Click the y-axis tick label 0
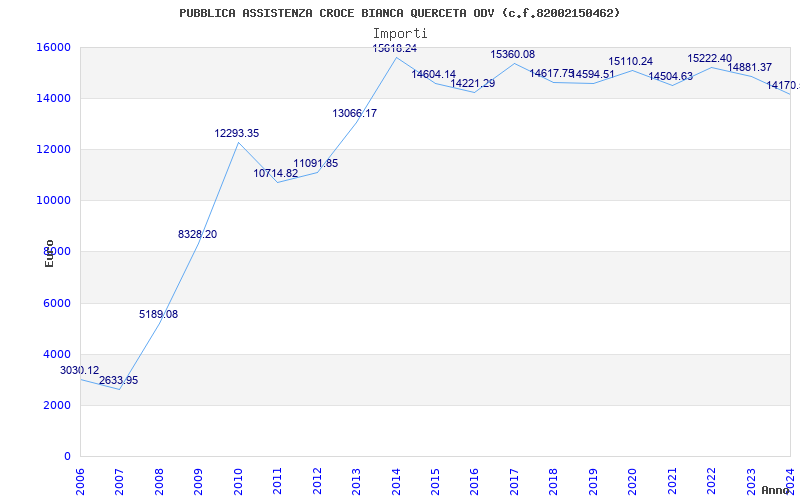Screen dimensions: 800x500 [x=67, y=457]
